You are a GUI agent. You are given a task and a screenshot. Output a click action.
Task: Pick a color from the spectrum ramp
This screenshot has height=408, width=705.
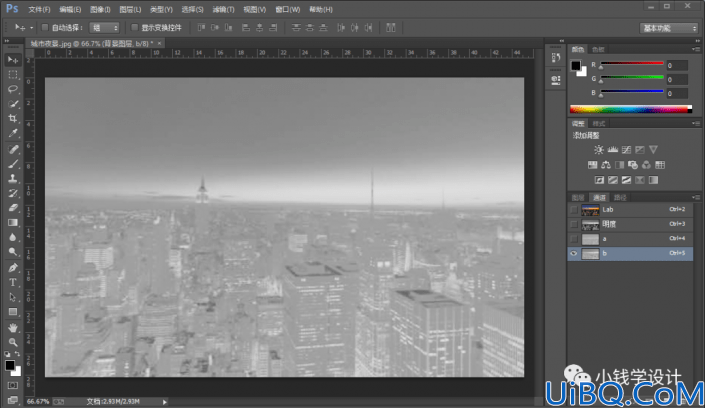pyautogui.click(x=631, y=109)
